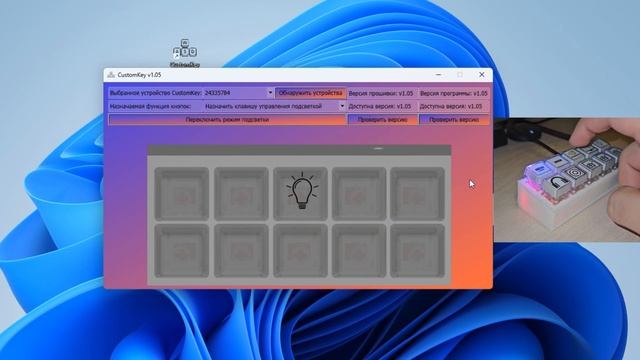640x360 pixels.
Task: Select the third key slot in the bottom row
Action: tap(300, 251)
